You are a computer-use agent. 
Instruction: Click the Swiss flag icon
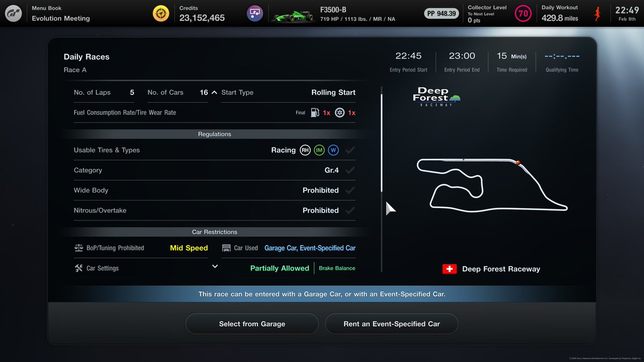point(449,269)
